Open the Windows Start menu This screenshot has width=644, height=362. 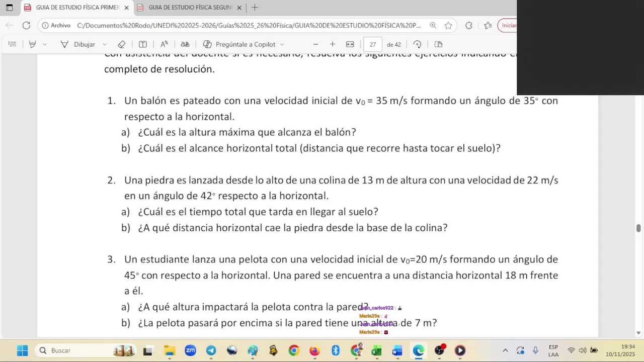coord(22,350)
